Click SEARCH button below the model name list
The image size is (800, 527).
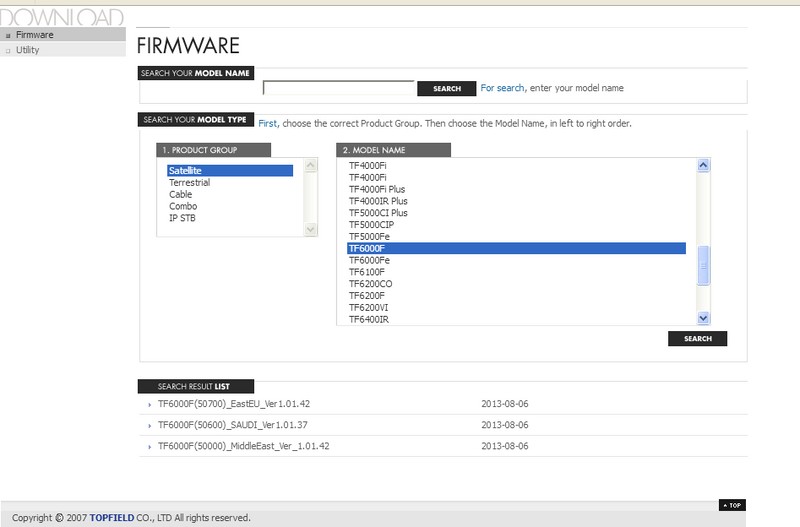pos(697,339)
